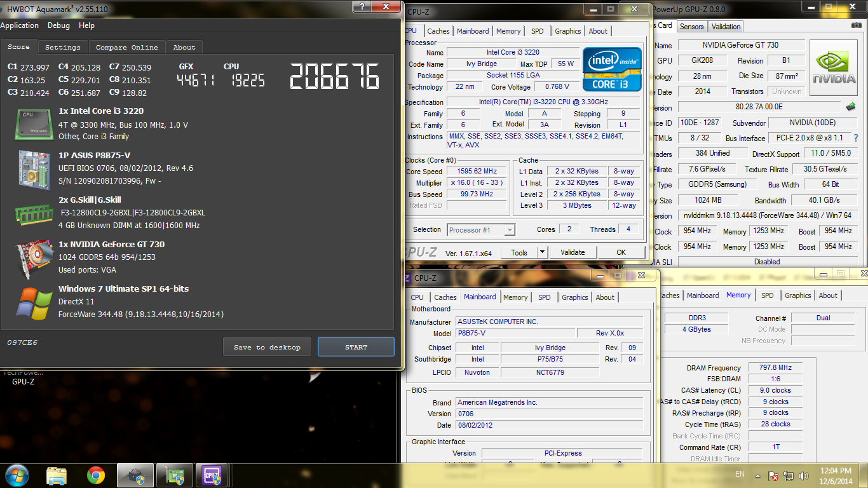Click the Show desktop strip at taskbar end

click(864, 475)
